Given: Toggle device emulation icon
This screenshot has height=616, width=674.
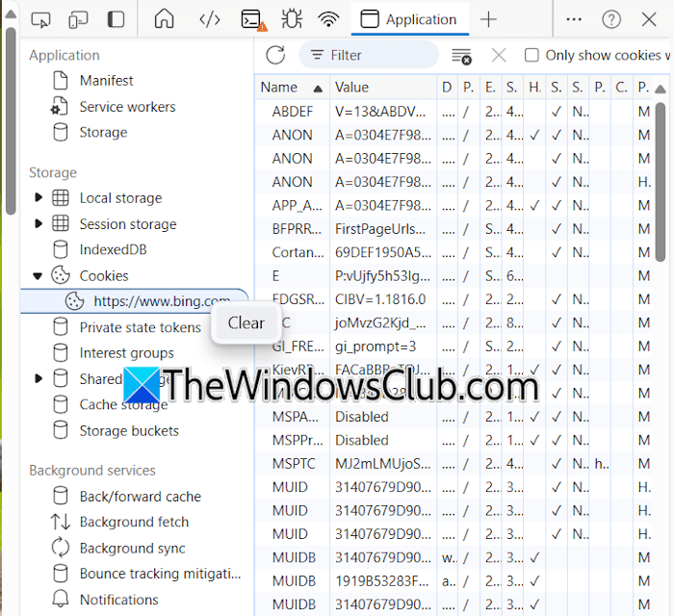Looking at the screenshot, I should (78, 20).
